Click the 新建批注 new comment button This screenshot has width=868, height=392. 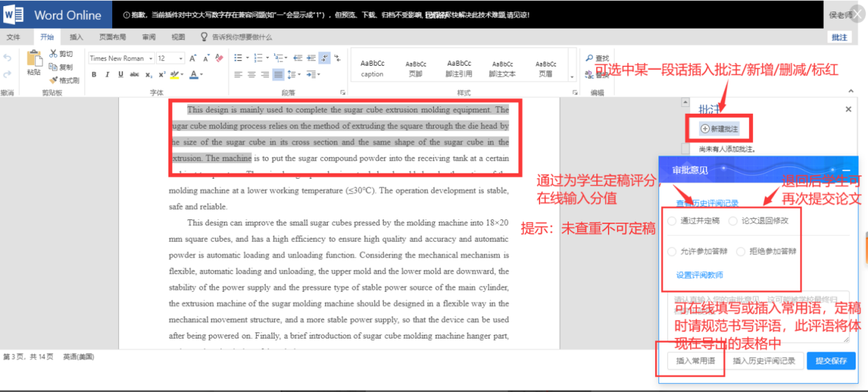(719, 129)
